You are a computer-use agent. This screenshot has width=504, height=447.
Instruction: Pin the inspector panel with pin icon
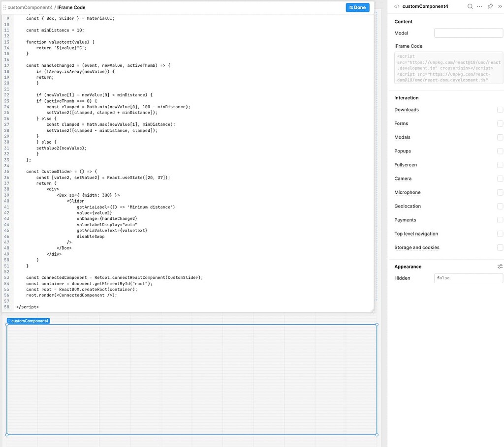coord(490,6)
